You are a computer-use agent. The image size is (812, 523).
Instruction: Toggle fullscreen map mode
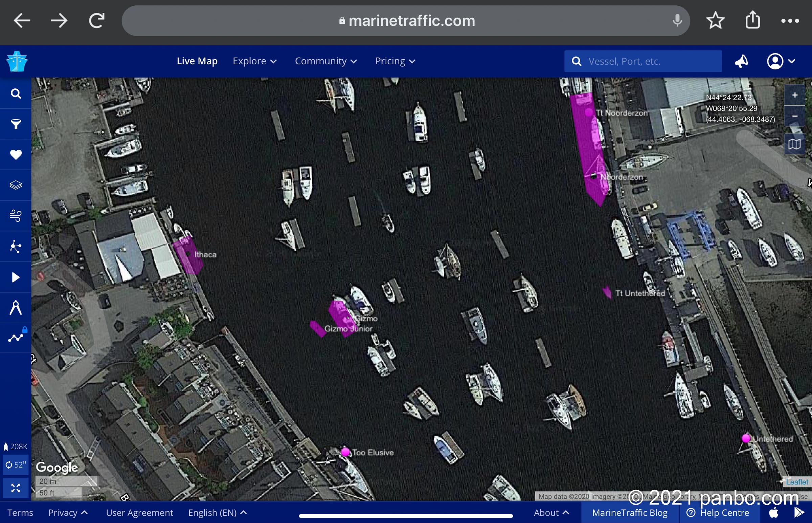click(16, 488)
